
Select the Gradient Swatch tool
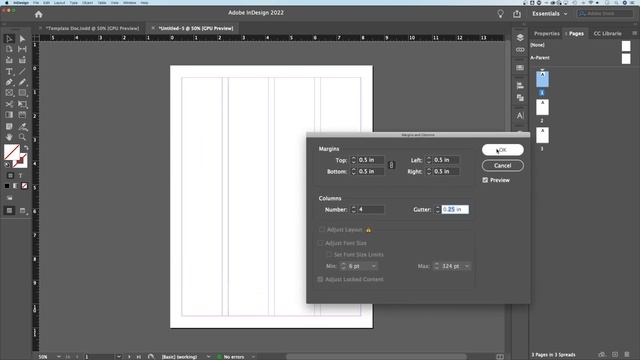coord(9,115)
